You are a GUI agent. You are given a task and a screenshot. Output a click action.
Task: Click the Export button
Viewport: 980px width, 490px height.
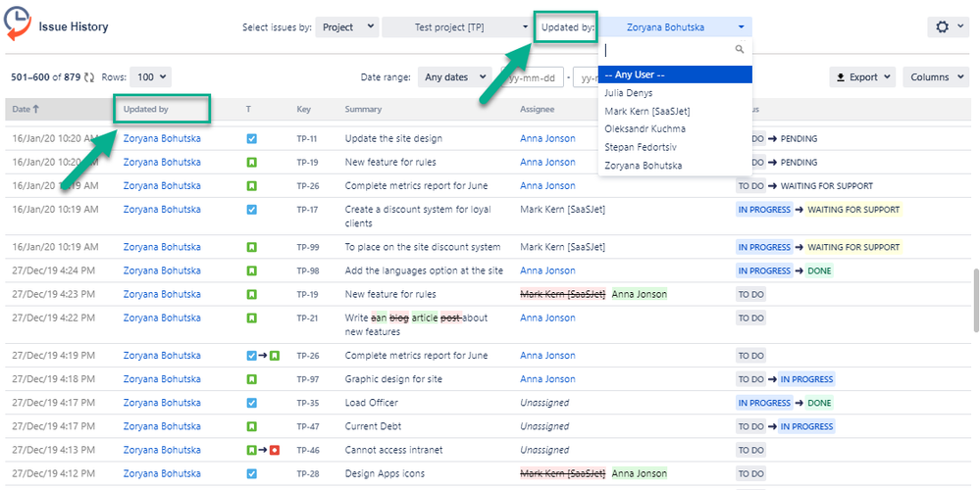pyautogui.click(x=862, y=77)
